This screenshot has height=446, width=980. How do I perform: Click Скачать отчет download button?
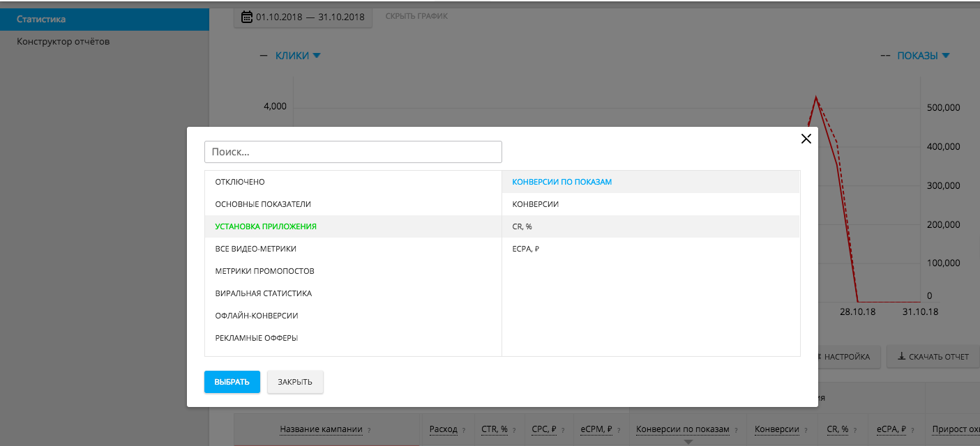[x=933, y=357]
